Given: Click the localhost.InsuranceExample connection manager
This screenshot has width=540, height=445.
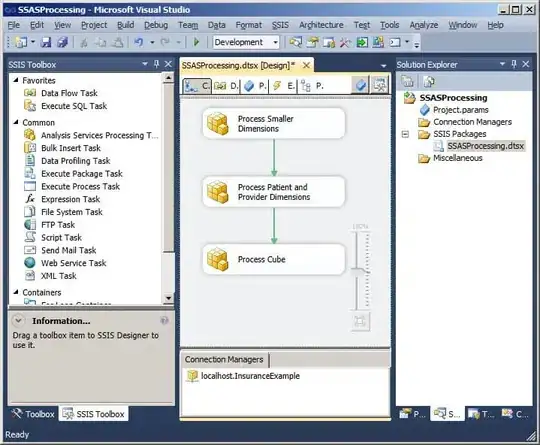Looking at the screenshot, I should [x=243, y=376].
